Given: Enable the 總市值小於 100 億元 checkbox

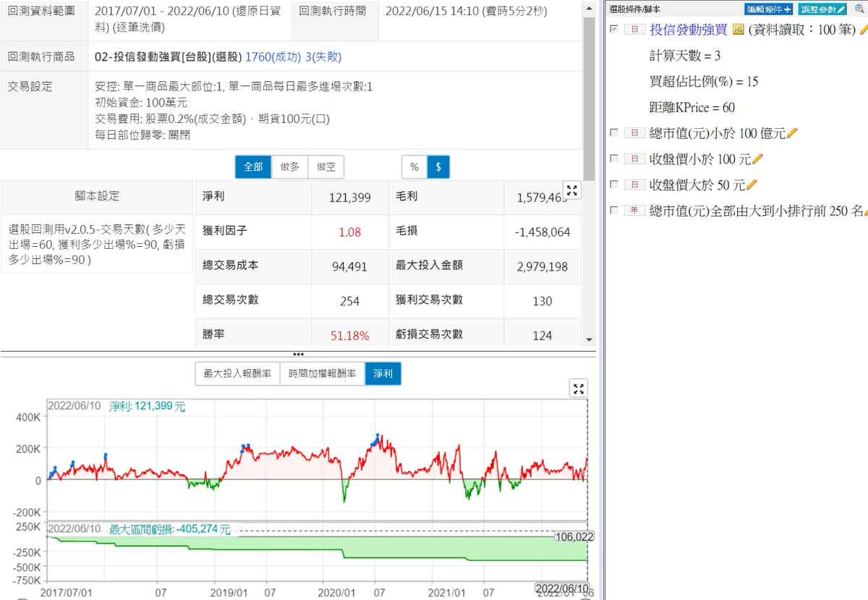Looking at the screenshot, I should [614, 133].
